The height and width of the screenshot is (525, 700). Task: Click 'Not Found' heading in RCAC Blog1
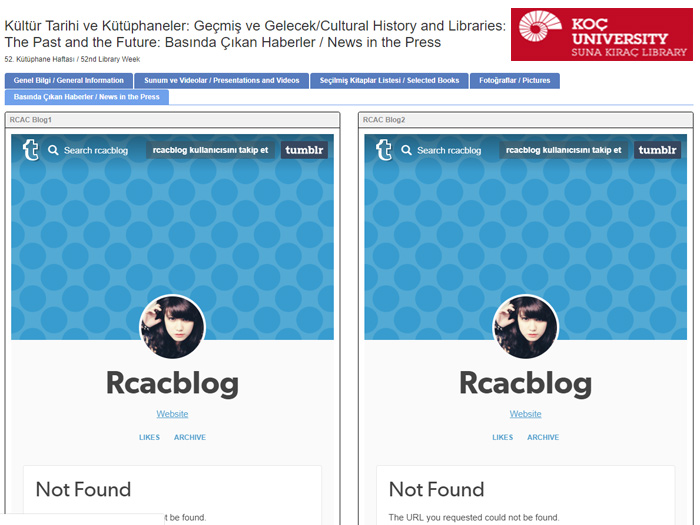(83, 490)
